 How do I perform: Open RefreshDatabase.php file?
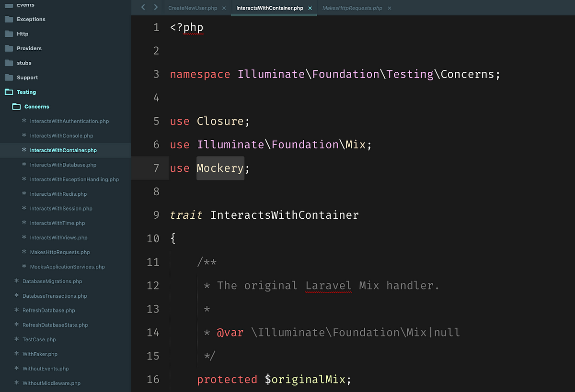[x=49, y=310]
